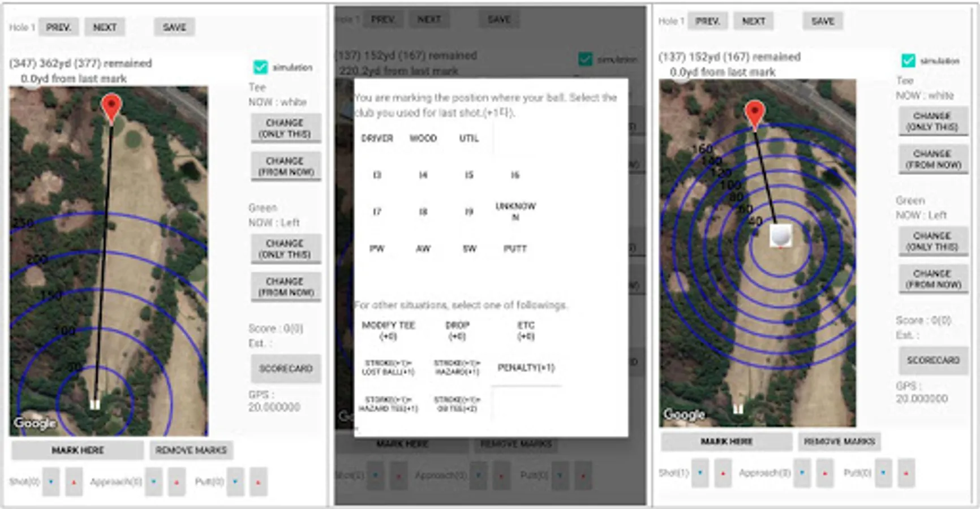Select the I9 iron
Image resolution: width=980 pixels, height=509 pixels.
pos(469,212)
